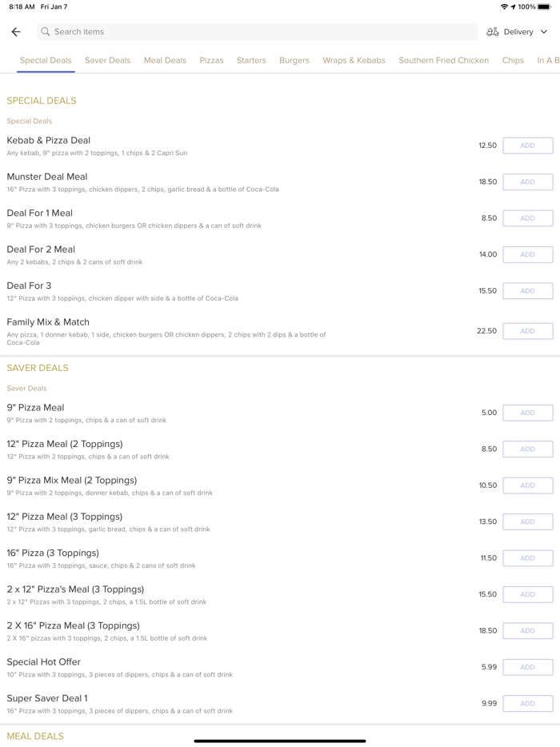Screen dimensions: 560x747
Task: Go to the Wraps & Kebabs tab
Action: pos(354,60)
